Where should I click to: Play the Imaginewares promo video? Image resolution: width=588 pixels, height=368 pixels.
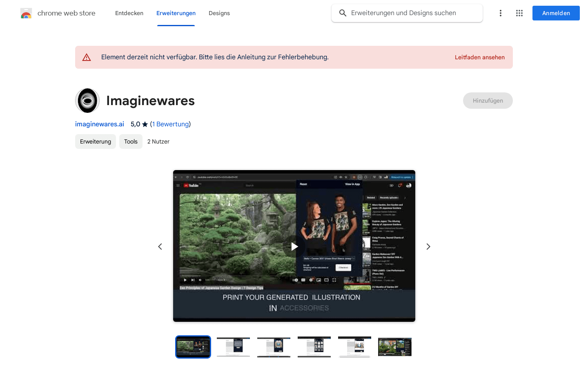pyautogui.click(x=294, y=246)
